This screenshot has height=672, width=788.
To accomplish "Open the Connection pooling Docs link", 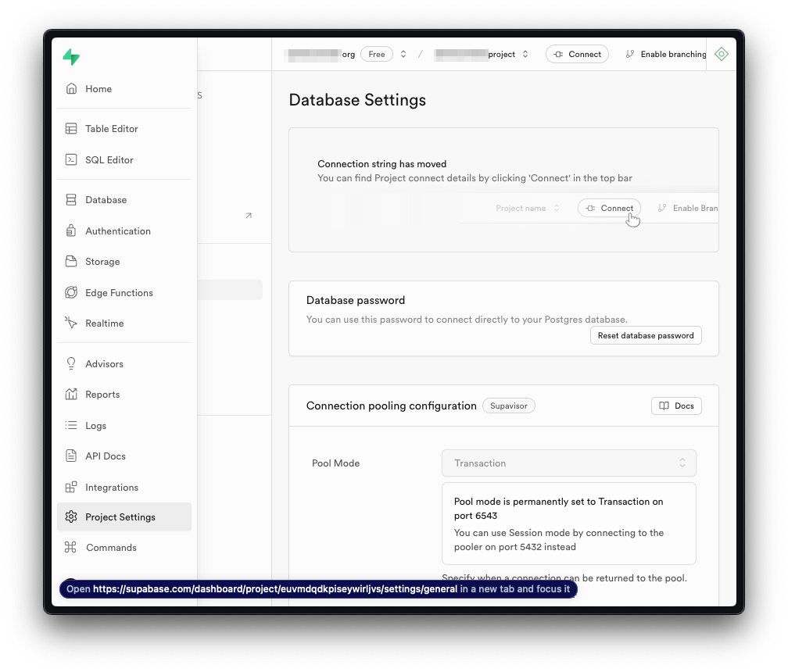I will click(x=675, y=406).
